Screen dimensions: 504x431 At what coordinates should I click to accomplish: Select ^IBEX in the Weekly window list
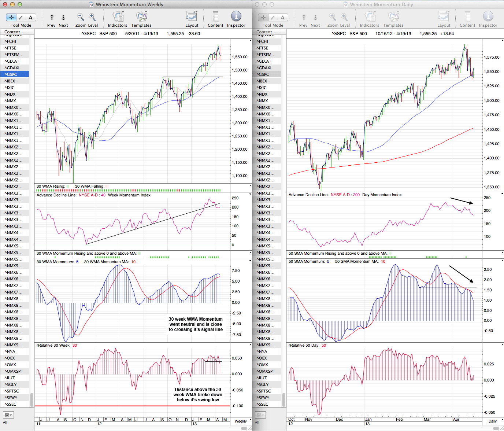pyautogui.click(x=15, y=81)
